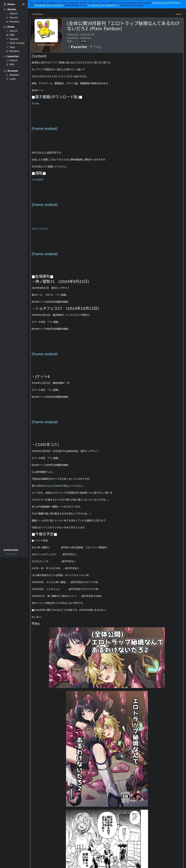This screenshot has height=868, width=186.
Task: Click the 'Content' heading
Action: [39, 56]
